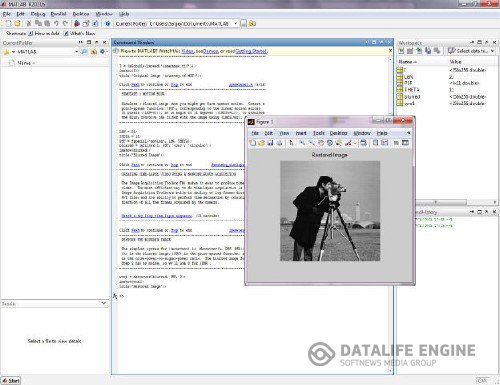Click the Profiler icon in the MATLAB toolbar

pos(95,24)
